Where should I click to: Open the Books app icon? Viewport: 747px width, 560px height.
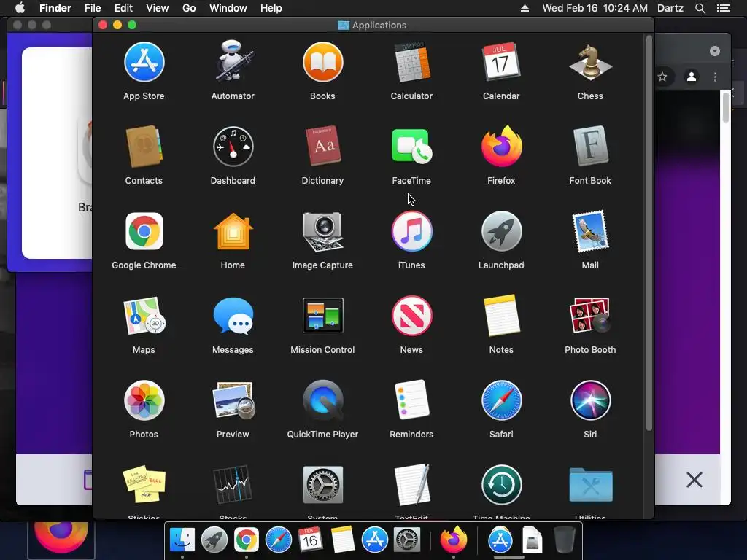pos(322,63)
